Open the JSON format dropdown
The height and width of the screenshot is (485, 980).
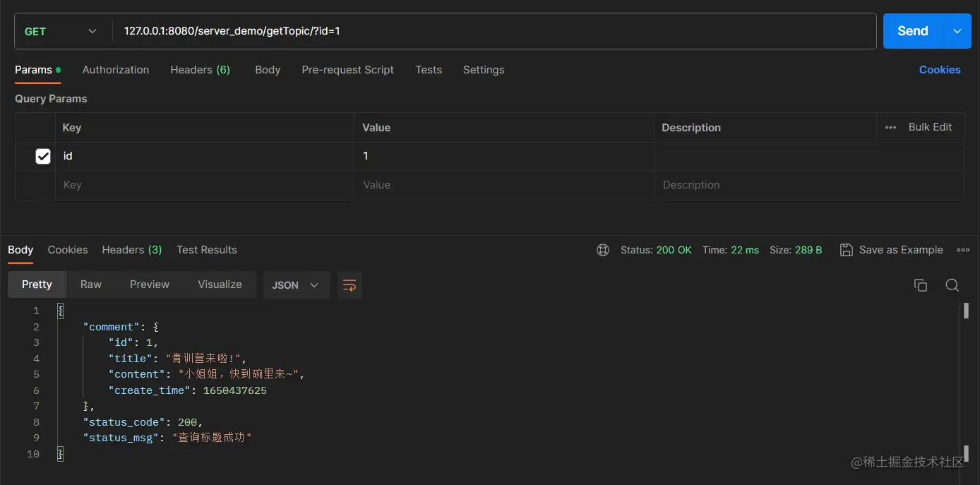(x=296, y=285)
